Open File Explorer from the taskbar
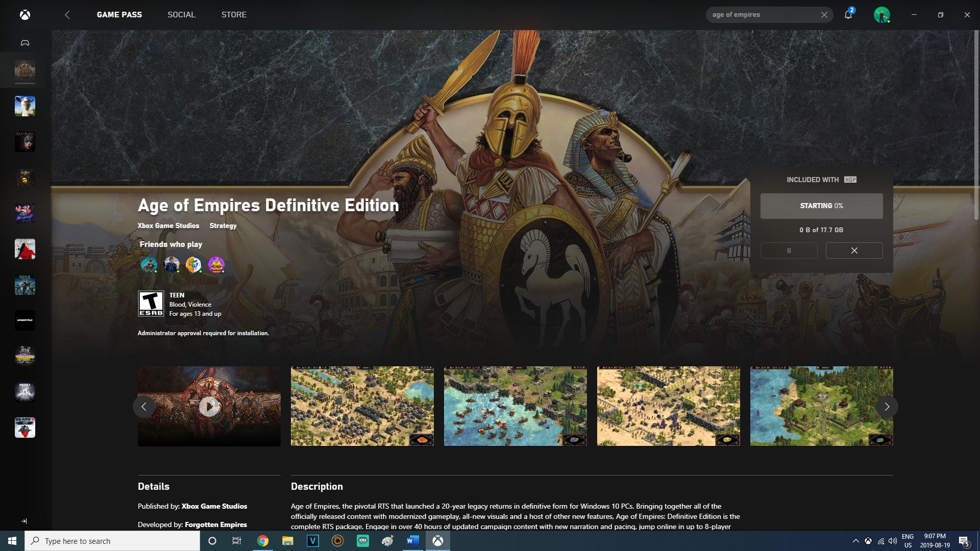Viewport: 980px width, 551px height. (x=287, y=541)
